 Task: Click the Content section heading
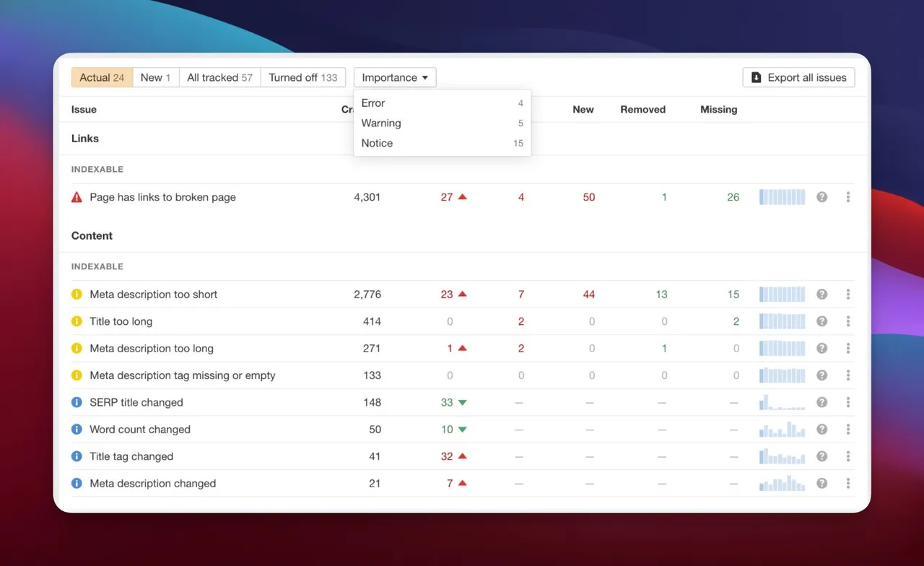(x=92, y=236)
